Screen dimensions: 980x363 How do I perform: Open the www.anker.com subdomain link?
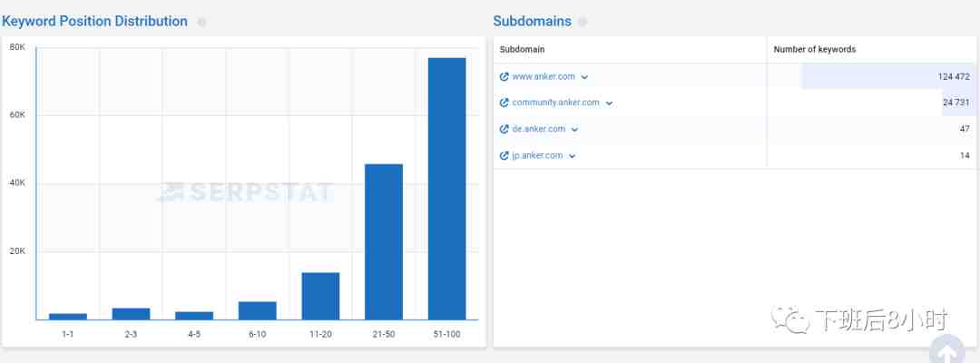(544, 76)
